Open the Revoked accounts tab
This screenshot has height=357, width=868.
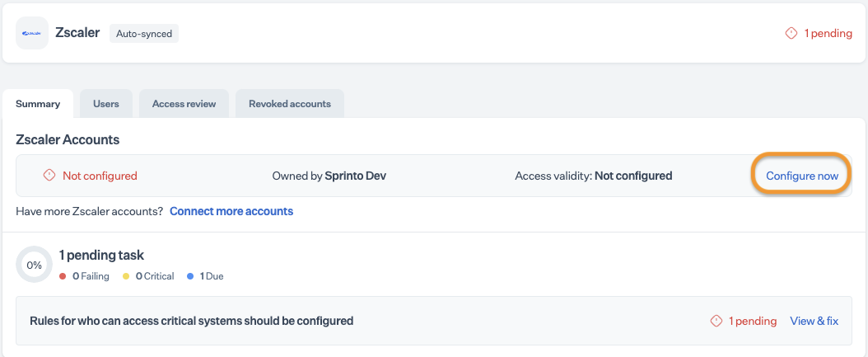click(x=290, y=104)
